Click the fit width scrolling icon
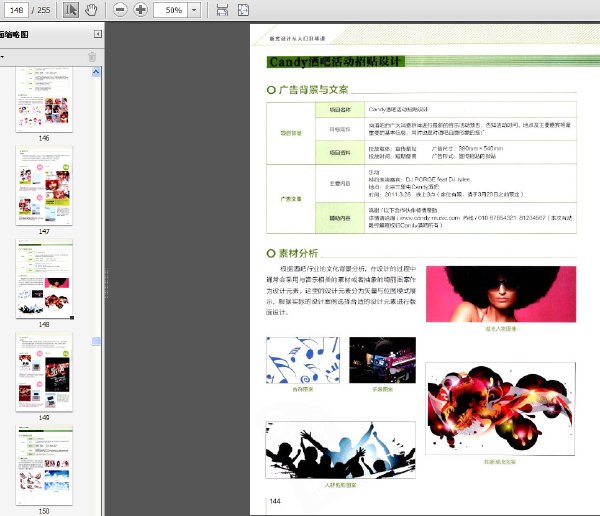The width and height of the screenshot is (600, 516). [x=222, y=10]
